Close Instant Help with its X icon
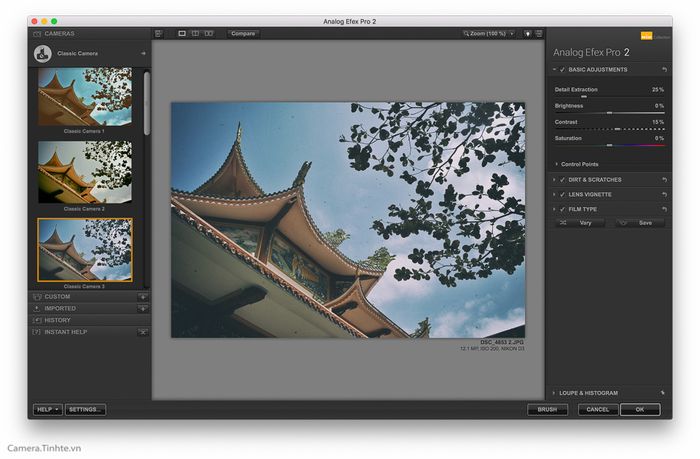 coord(143,332)
